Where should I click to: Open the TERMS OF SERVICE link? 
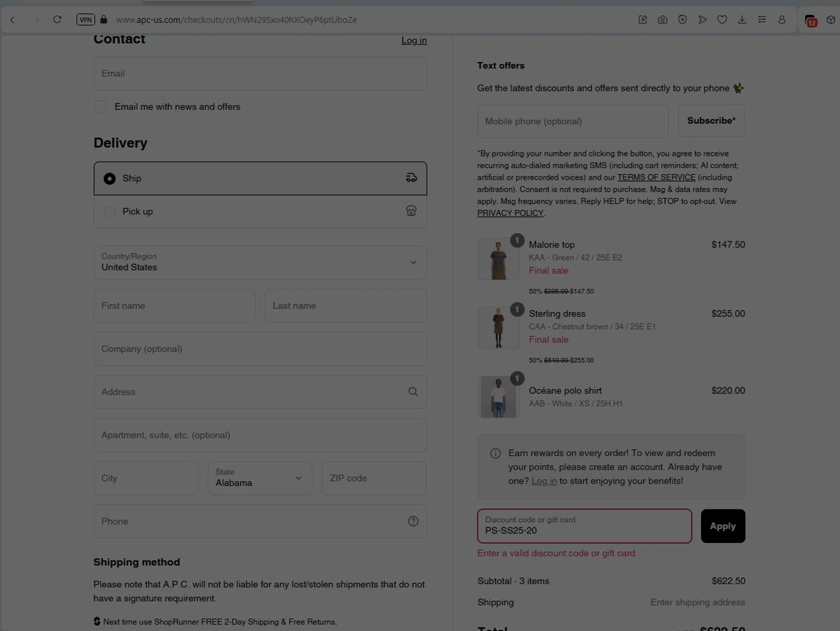[656, 177]
